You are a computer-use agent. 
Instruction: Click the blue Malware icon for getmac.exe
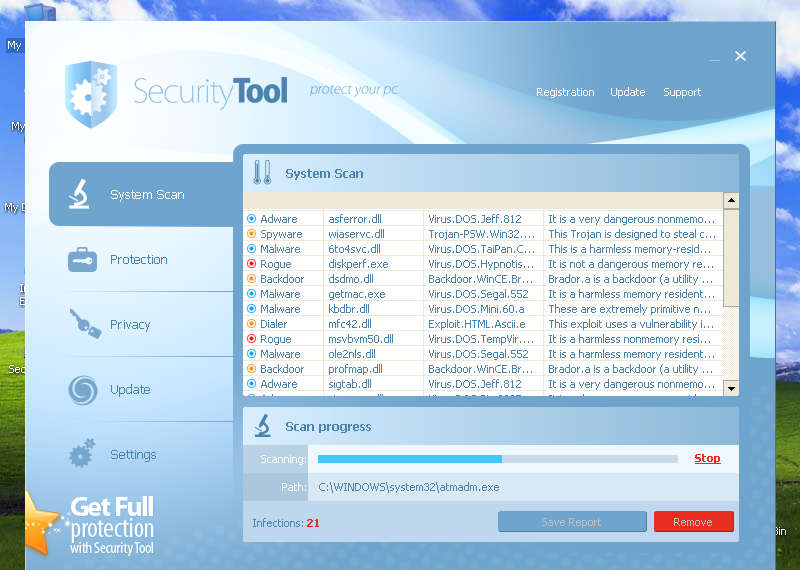252,293
